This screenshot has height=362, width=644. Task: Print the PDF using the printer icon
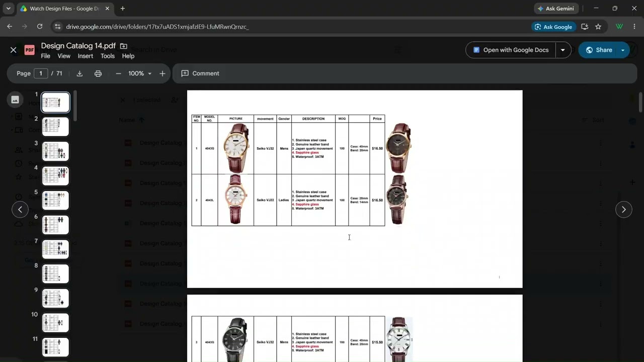98,73
